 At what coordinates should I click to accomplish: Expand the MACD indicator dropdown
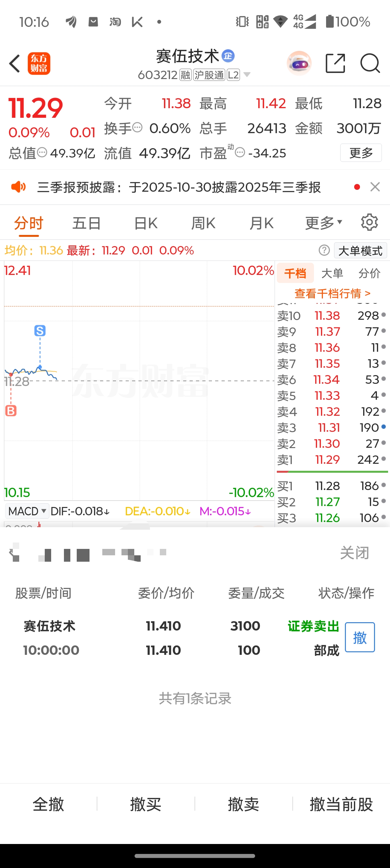click(27, 511)
